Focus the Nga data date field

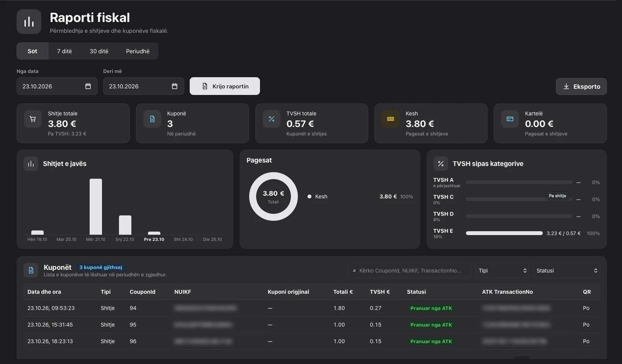57,86
